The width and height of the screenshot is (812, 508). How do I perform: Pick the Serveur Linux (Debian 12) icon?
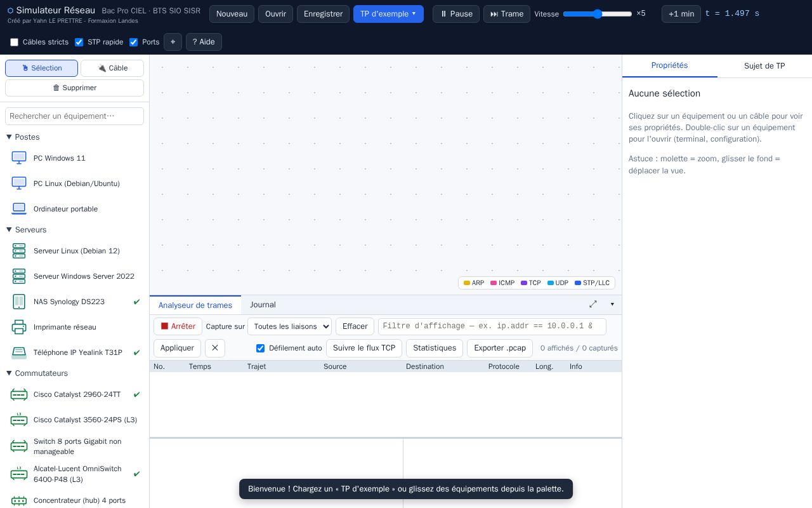19,251
